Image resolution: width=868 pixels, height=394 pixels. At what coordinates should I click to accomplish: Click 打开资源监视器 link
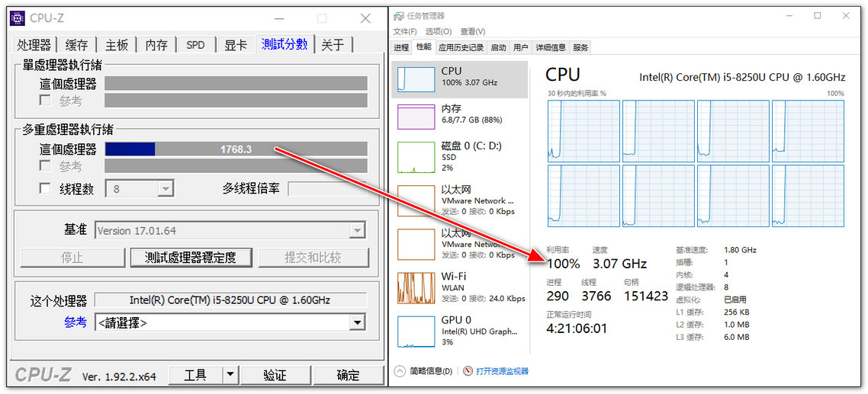(503, 371)
